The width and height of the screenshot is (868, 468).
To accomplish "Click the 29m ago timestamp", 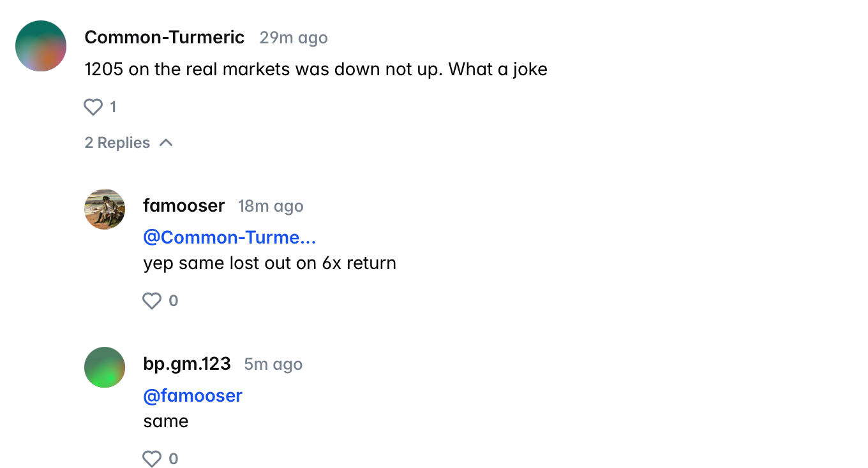I will coord(294,38).
